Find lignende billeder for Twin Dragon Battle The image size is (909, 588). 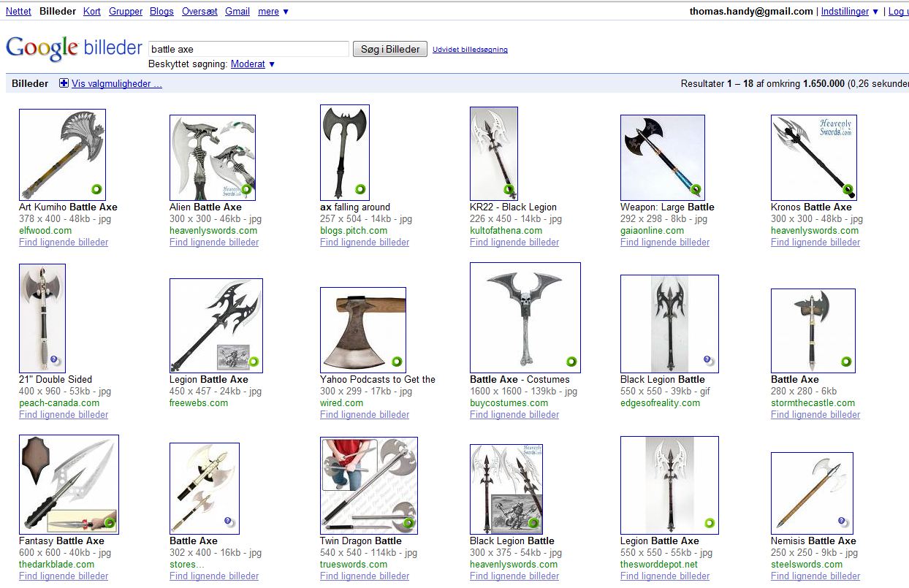coord(365,576)
